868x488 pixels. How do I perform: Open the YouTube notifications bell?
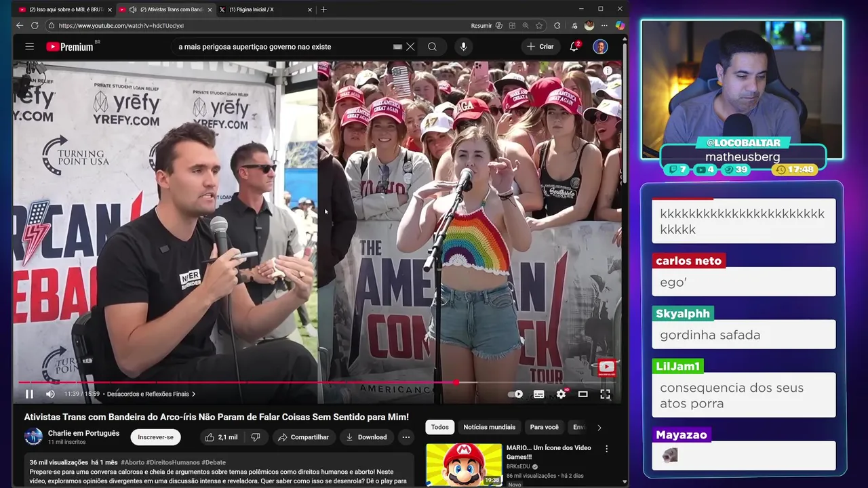point(574,46)
